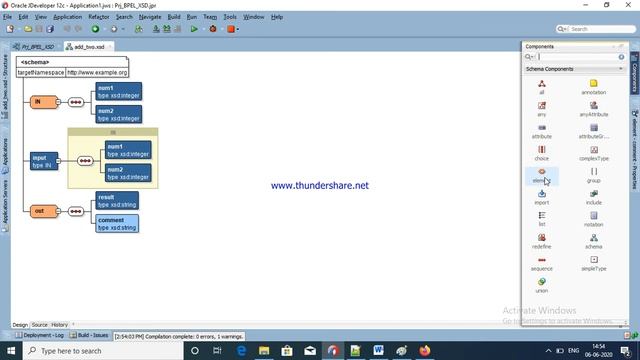Open the stop button dropdown arrow
The width and height of the screenshot is (640, 360).
pos(238,29)
